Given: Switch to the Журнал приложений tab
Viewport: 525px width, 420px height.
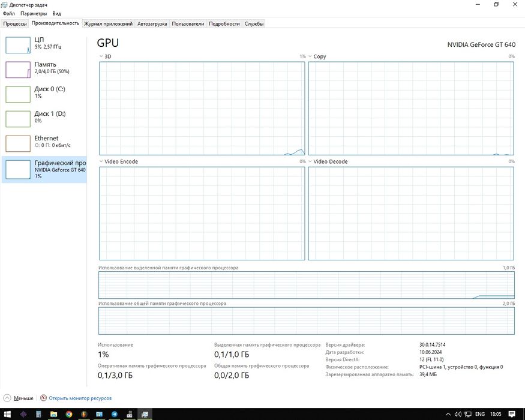Looking at the screenshot, I should [108, 24].
